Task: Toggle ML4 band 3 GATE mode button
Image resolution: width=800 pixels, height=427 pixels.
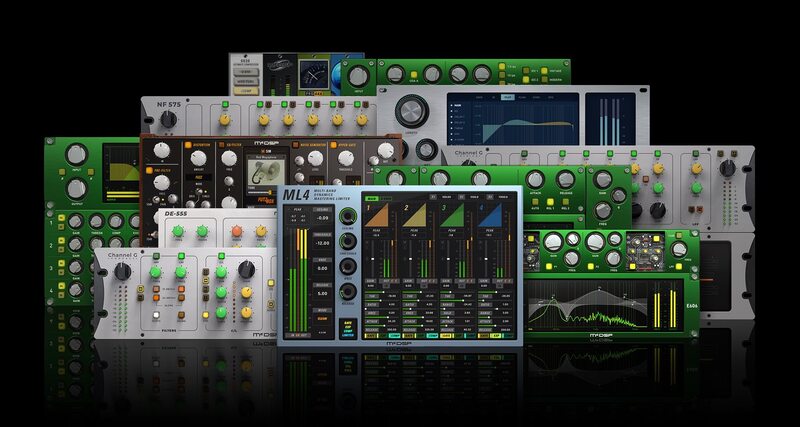Action: [444, 336]
